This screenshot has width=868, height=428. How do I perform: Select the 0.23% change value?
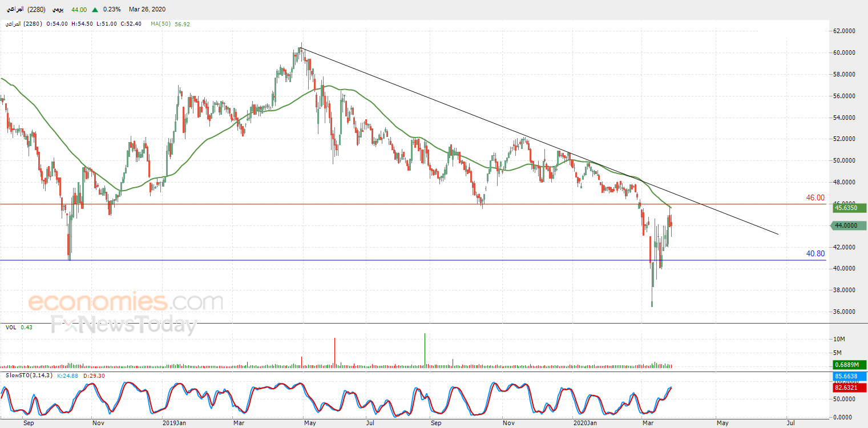point(112,10)
